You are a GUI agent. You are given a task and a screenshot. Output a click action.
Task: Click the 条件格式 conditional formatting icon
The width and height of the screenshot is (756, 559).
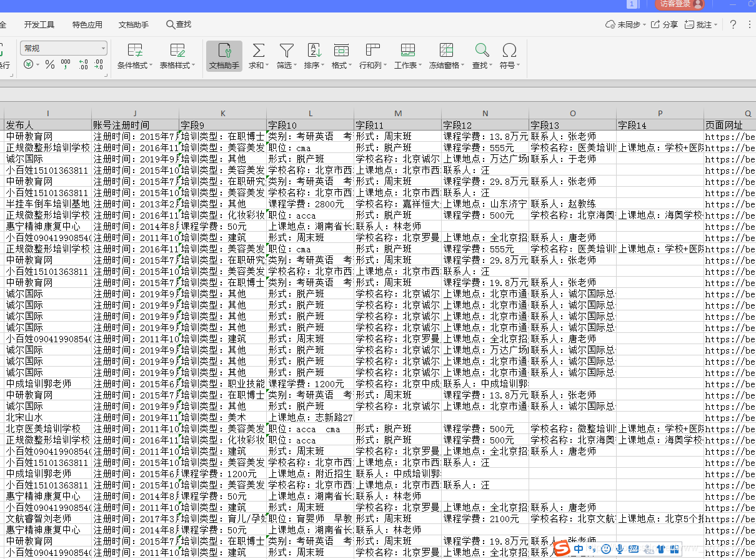pos(134,51)
